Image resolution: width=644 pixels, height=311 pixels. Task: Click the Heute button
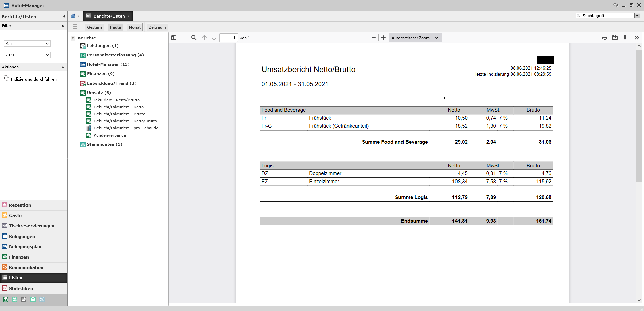click(115, 27)
